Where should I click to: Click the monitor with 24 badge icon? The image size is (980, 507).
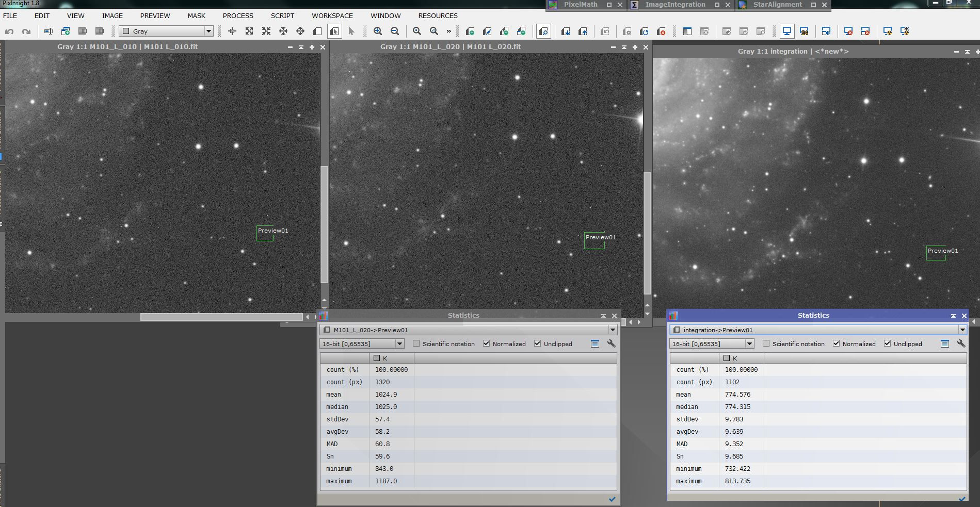pos(804,31)
